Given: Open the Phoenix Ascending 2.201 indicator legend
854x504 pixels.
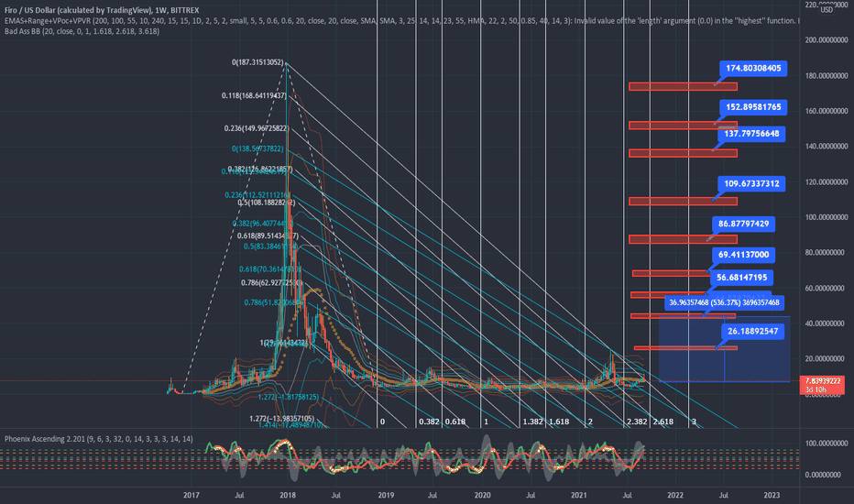Looking at the screenshot, I should pyautogui.click(x=99, y=439).
